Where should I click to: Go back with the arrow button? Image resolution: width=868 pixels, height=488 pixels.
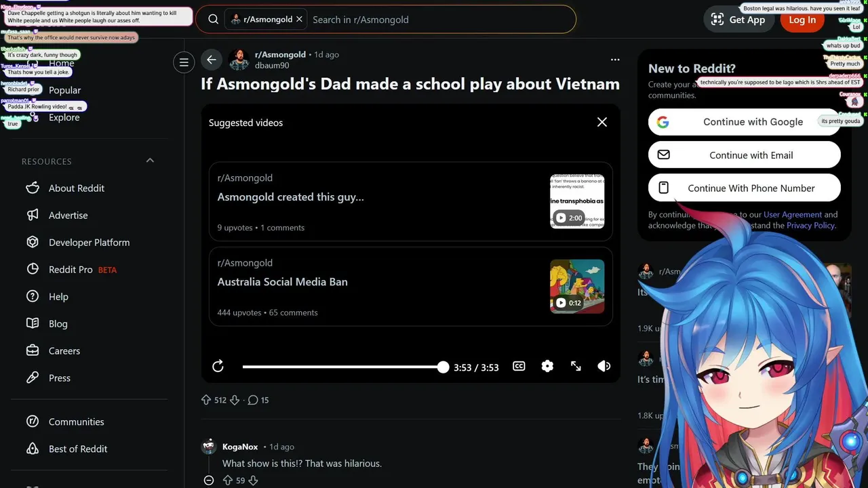212,60
